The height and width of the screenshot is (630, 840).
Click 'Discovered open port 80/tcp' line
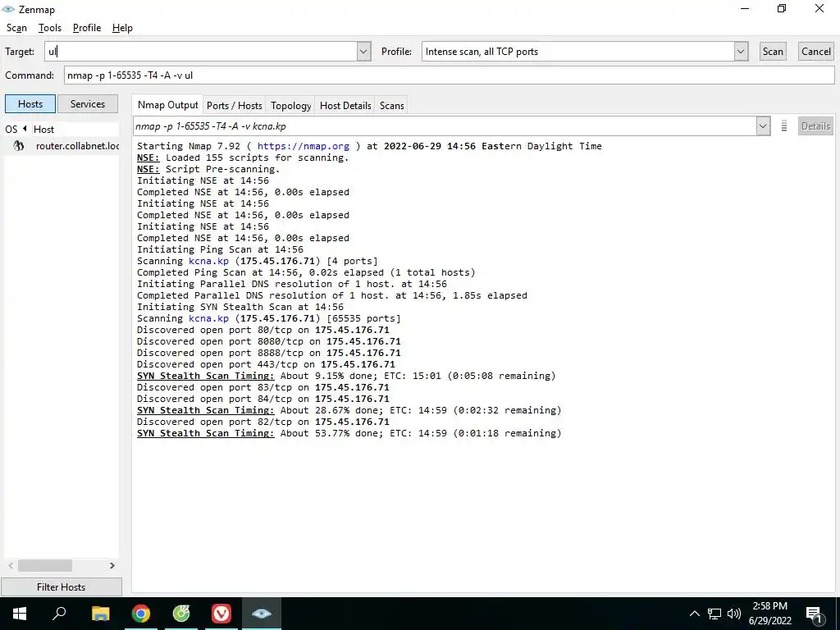[263, 330]
